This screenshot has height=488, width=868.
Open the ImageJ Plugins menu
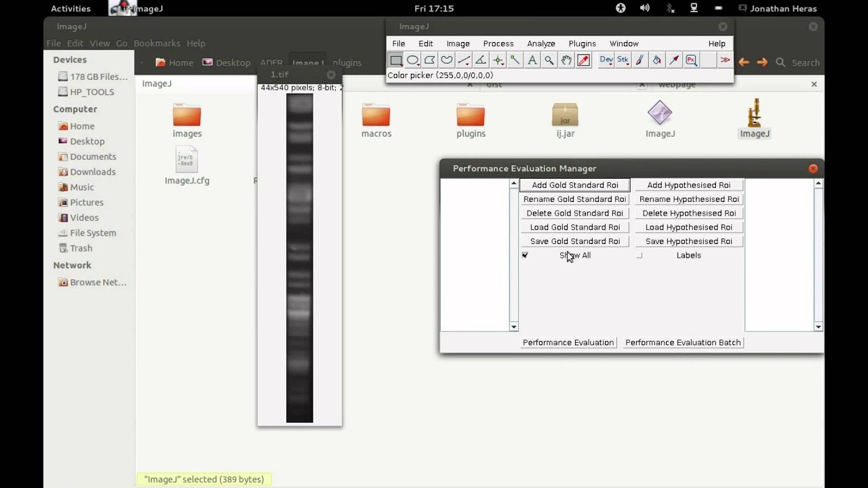[583, 43]
